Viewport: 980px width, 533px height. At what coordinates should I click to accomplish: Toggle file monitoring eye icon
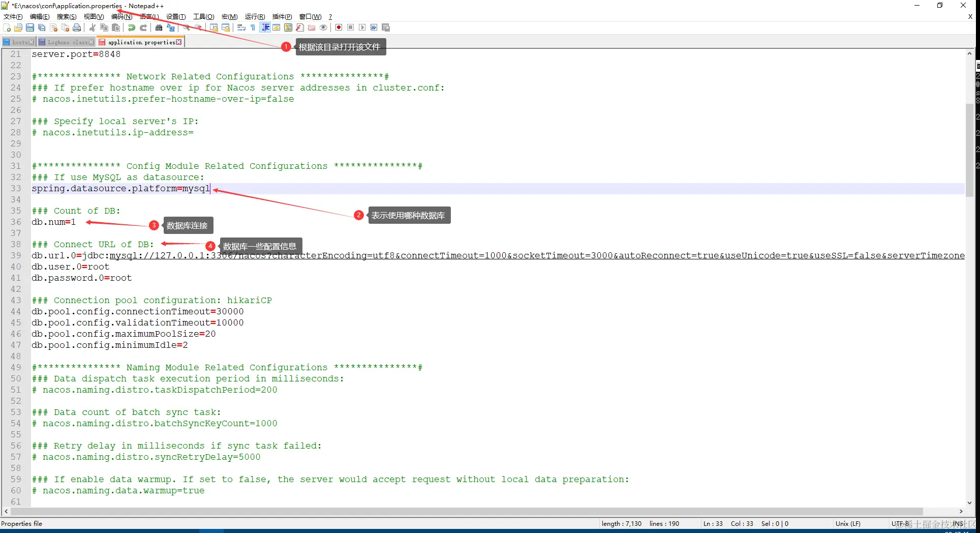click(323, 27)
